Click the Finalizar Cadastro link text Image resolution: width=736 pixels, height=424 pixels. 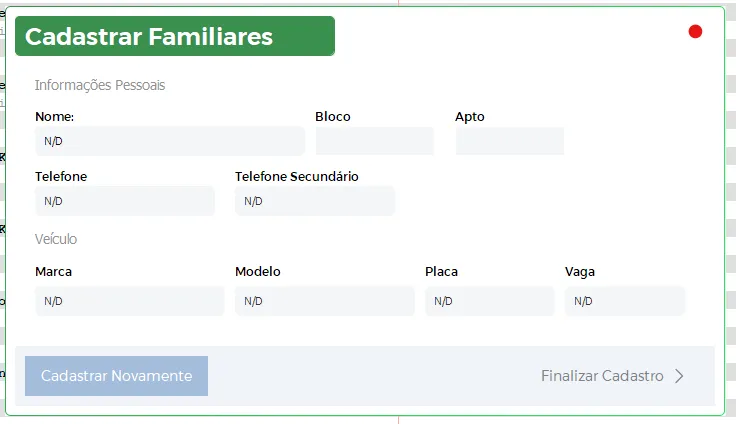pyautogui.click(x=602, y=376)
